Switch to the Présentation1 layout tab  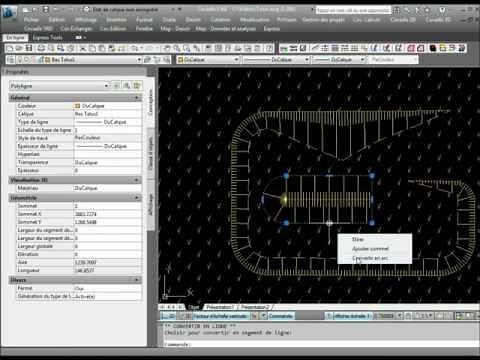pyautogui.click(x=221, y=307)
